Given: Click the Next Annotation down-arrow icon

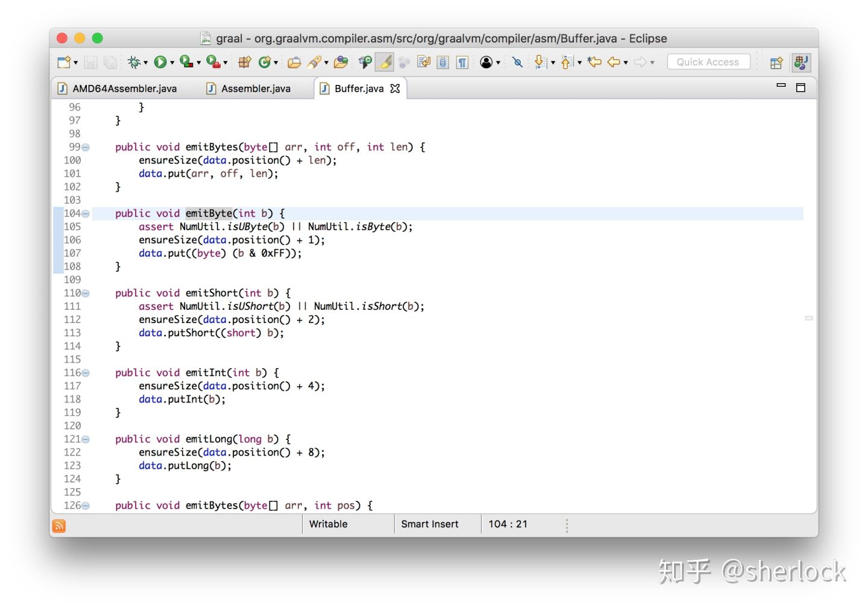Looking at the screenshot, I should coord(540,62).
